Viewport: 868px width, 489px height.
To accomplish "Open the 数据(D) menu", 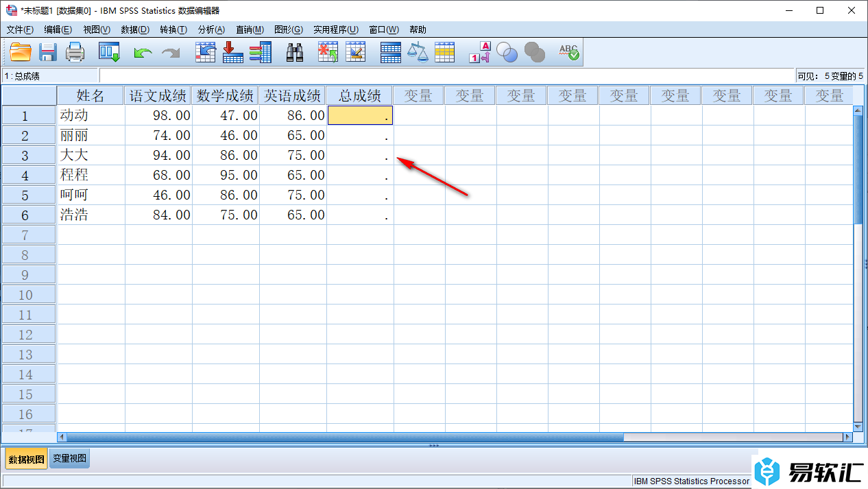I will pos(135,29).
